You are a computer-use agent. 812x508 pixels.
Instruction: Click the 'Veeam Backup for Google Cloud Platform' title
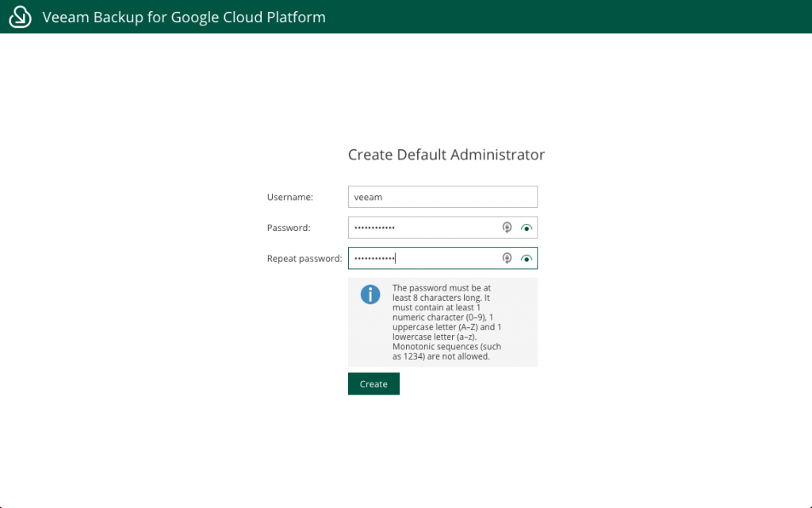click(x=184, y=17)
